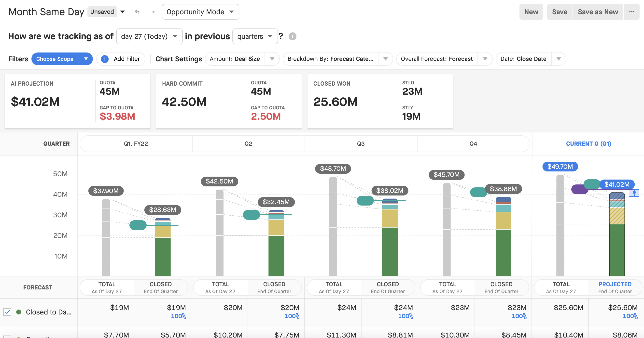Click the info icon beside the question mark
Image resolution: width=644 pixels, height=338 pixels.
coord(292,37)
